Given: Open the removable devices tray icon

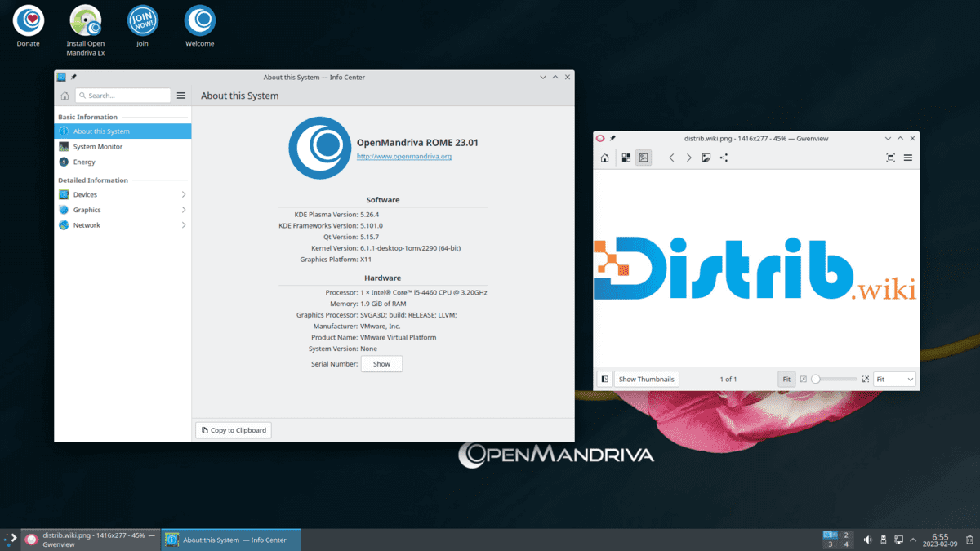Looking at the screenshot, I should [884, 540].
